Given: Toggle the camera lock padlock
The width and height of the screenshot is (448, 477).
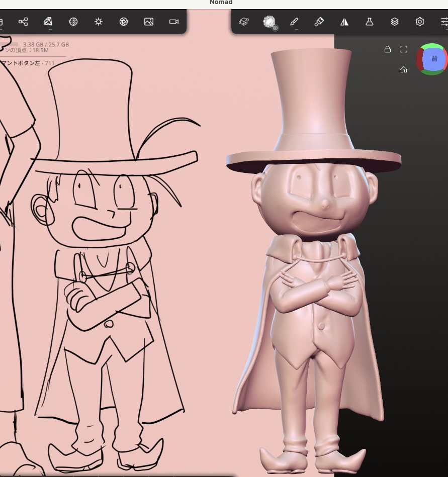Looking at the screenshot, I should coord(388,49).
